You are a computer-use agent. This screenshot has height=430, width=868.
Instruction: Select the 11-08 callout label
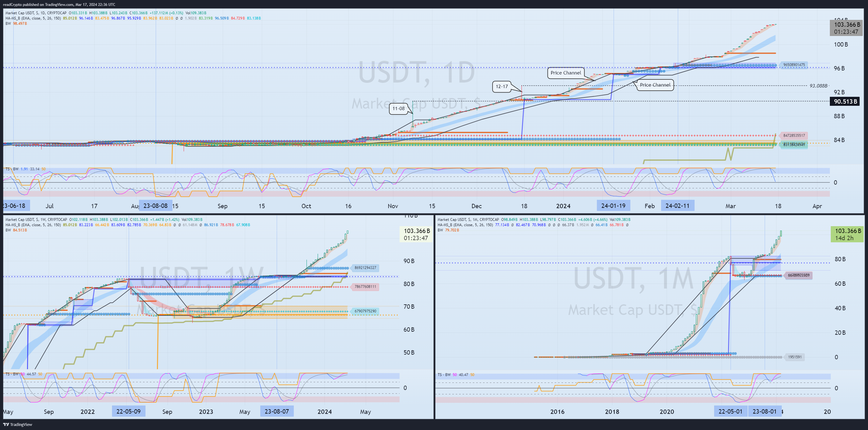pyautogui.click(x=398, y=109)
